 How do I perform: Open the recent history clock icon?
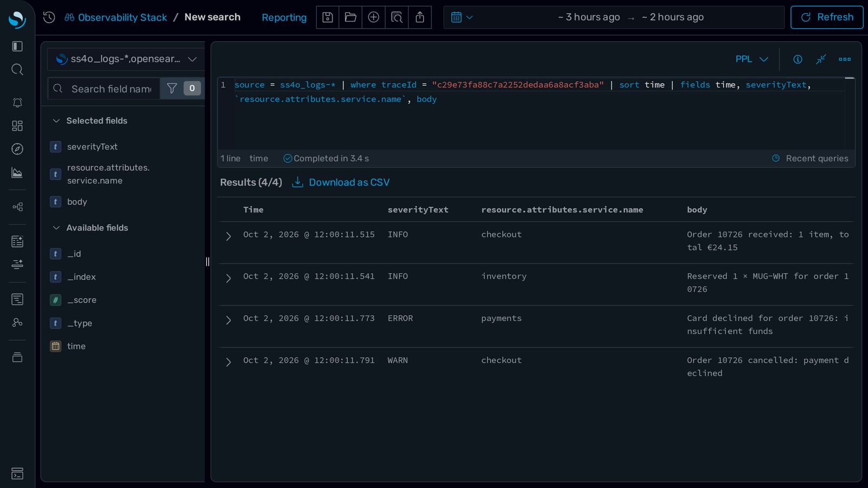coord(49,17)
